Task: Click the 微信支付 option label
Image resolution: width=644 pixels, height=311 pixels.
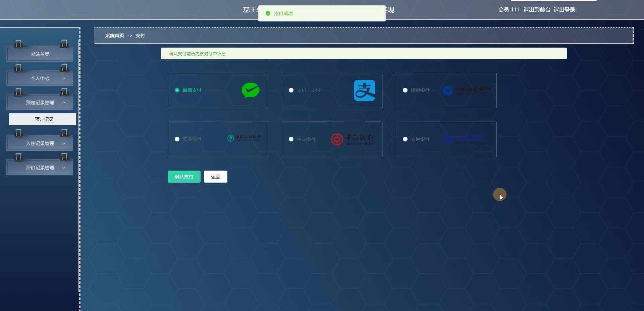Action: point(192,90)
